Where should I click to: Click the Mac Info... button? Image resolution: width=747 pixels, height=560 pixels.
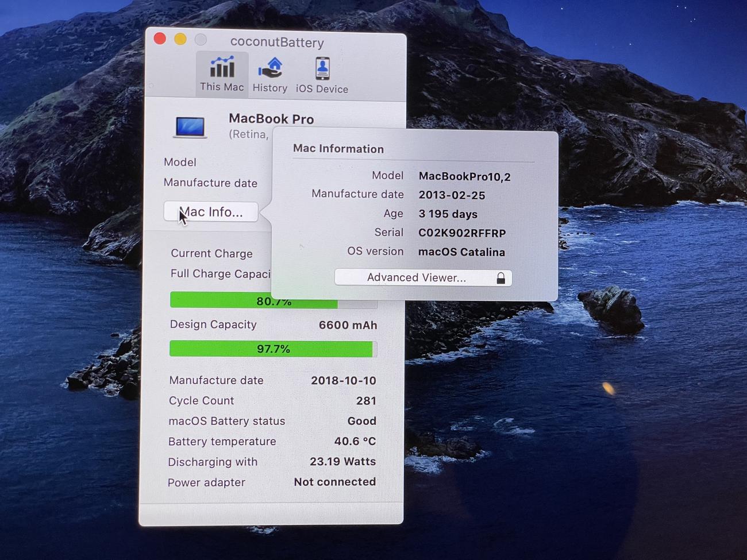coord(211,212)
